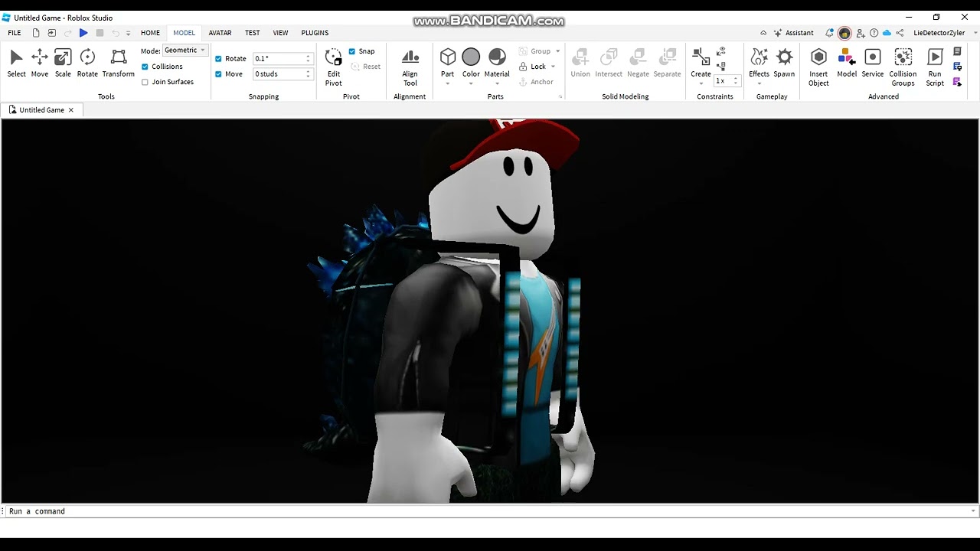
Task: Click the add collaborator icon
Action: tap(861, 33)
